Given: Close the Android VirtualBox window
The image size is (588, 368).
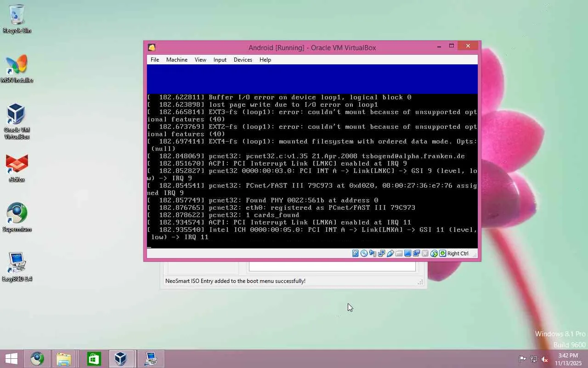Looking at the screenshot, I should click(x=468, y=46).
